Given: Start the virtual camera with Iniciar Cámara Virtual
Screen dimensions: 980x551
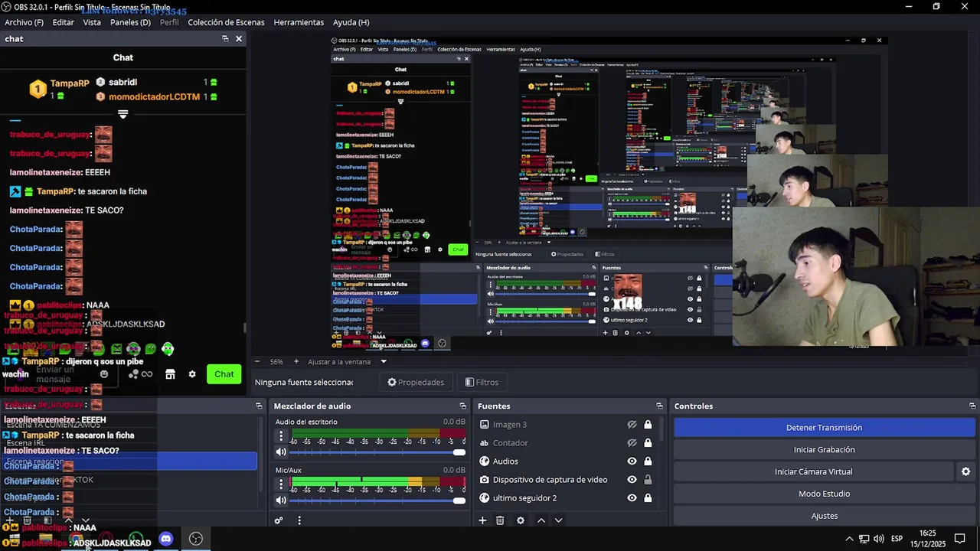Looking at the screenshot, I should 813,472.
